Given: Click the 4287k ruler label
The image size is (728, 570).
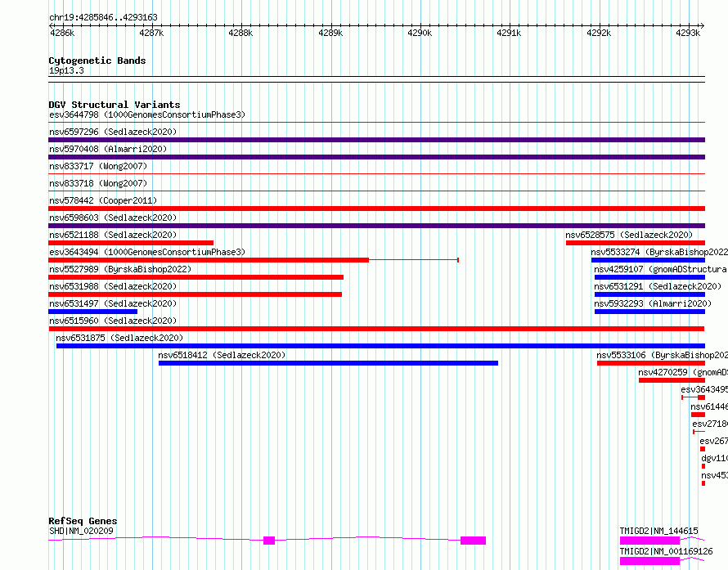Looking at the screenshot, I should tap(151, 33).
